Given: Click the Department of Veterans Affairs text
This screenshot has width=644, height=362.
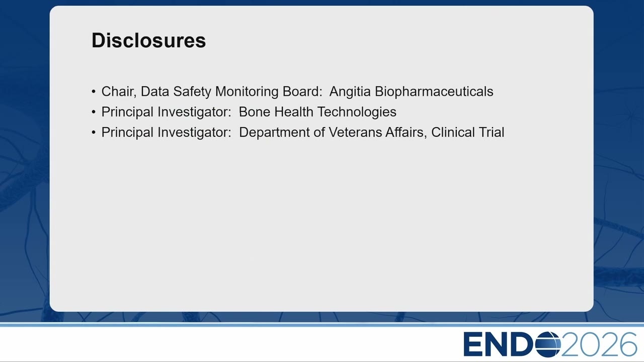Looking at the screenshot, I should [333, 132].
